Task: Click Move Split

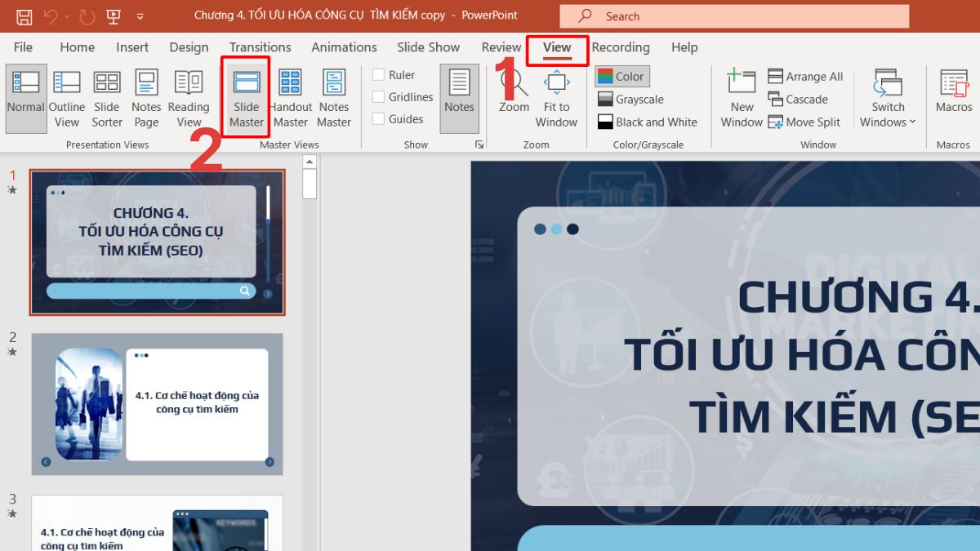Action: [x=804, y=122]
